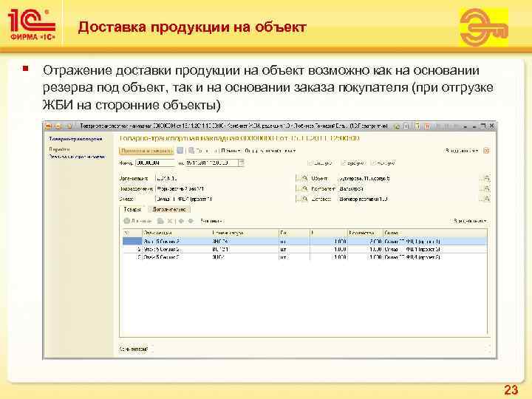Click the document date input field

click(212, 163)
